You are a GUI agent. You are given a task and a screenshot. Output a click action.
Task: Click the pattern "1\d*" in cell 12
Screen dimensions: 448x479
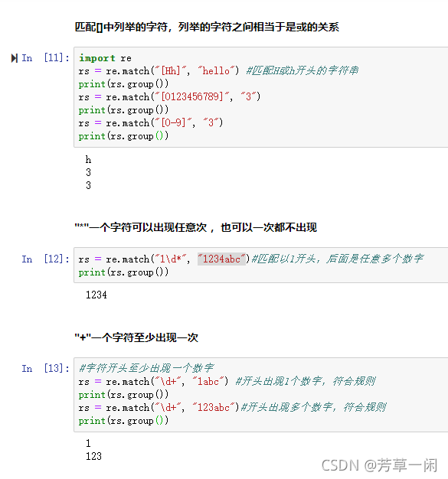pos(170,259)
